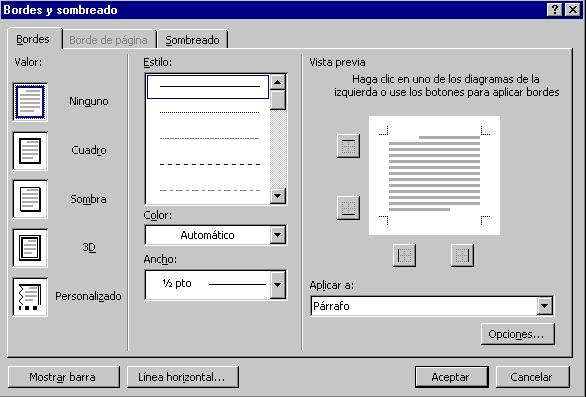586x397 pixels.
Task: Switch to the Bordes tab
Action: (34, 39)
